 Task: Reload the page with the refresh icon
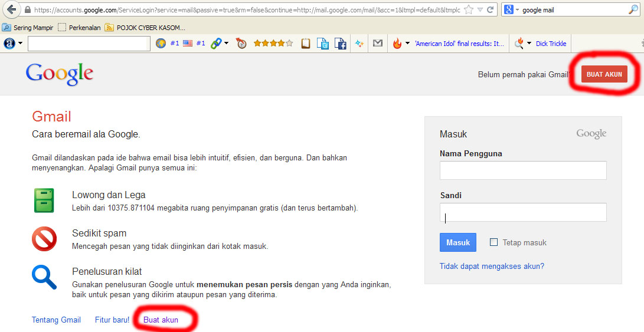coord(490,10)
